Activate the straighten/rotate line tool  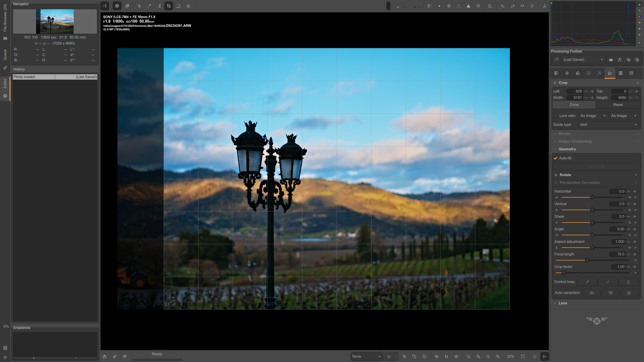(178, 6)
